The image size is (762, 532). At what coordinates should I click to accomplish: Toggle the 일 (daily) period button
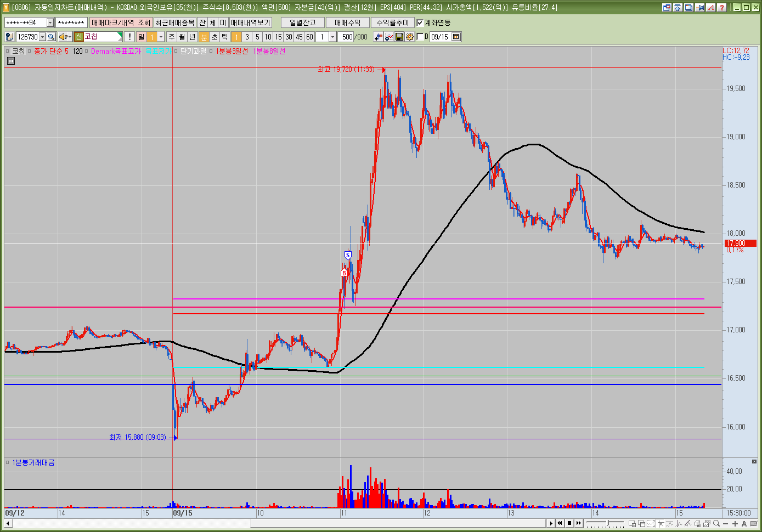point(141,37)
